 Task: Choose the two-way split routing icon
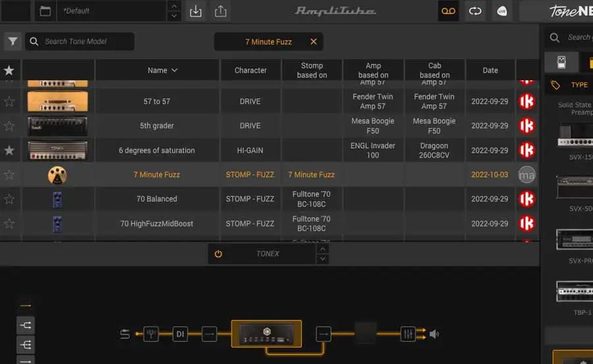(26, 325)
